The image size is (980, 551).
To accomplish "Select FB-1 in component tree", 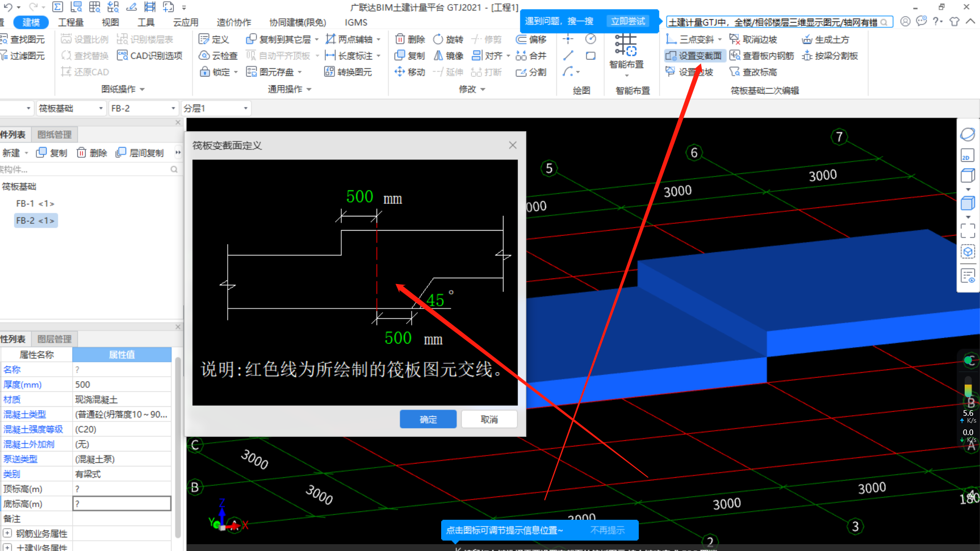I will [35, 203].
